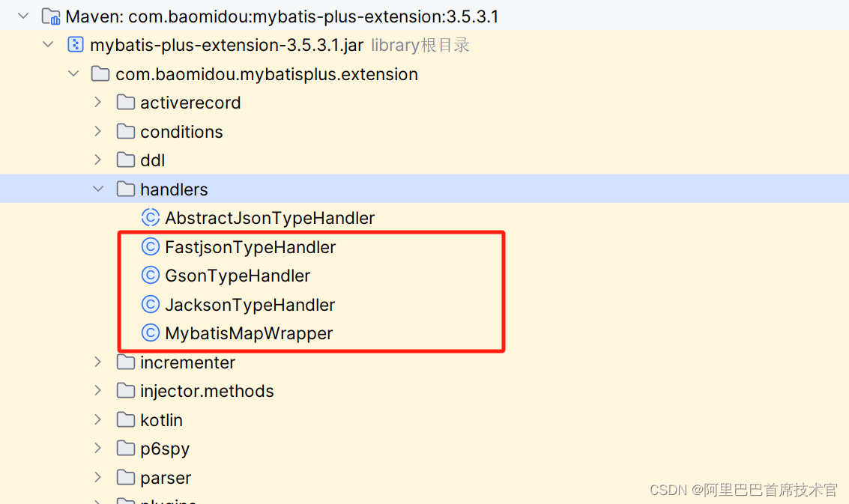
Task: Click the class icon for JacksonTypeHandler
Action: [x=150, y=304]
